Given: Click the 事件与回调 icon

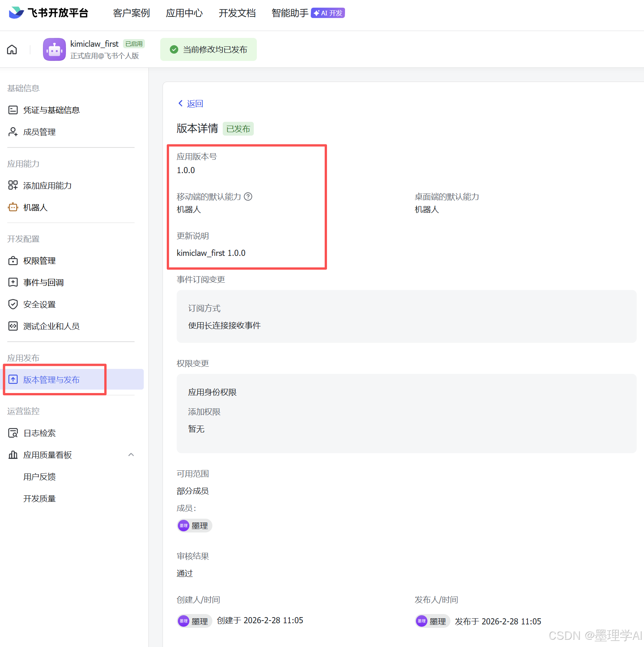Looking at the screenshot, I should 13,282.
